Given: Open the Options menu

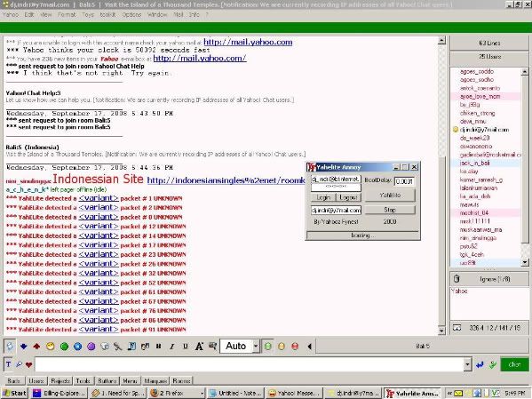Looking at the screenshot, I should tap(131, 14).
